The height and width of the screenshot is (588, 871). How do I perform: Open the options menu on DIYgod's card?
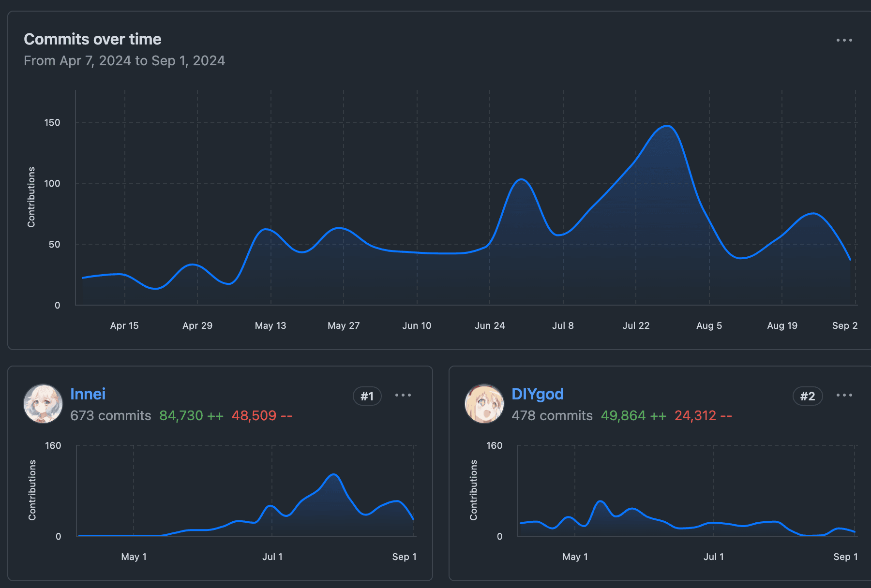coord(844,395)
